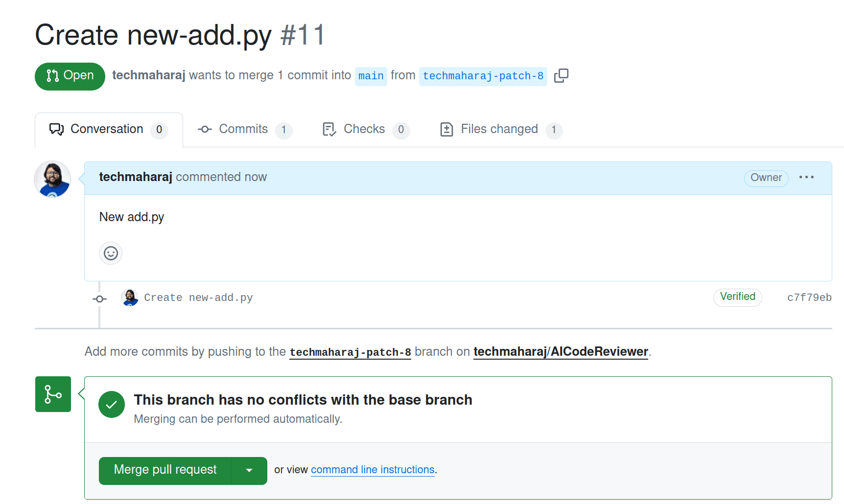Click the large techmaharaj profile avatar
844x504 pixels.
point(52,179)
